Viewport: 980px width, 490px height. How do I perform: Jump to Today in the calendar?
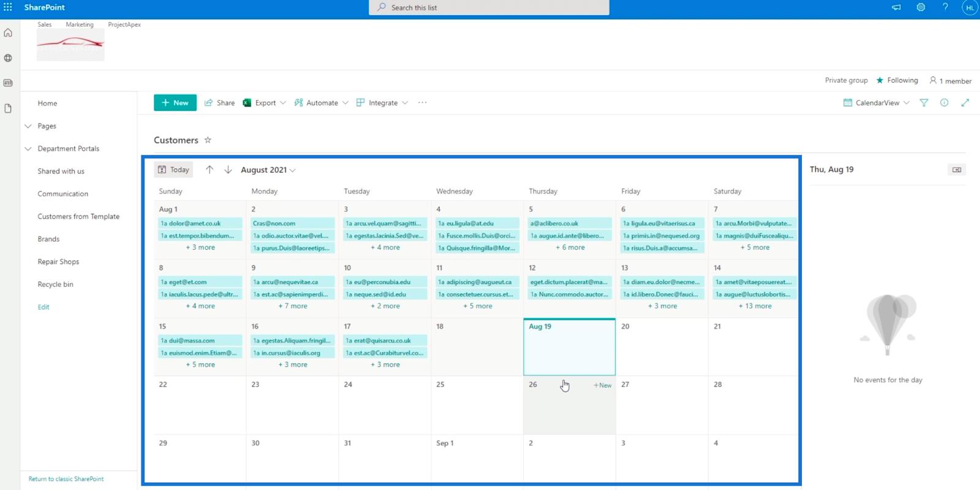[x=173, y=170]
